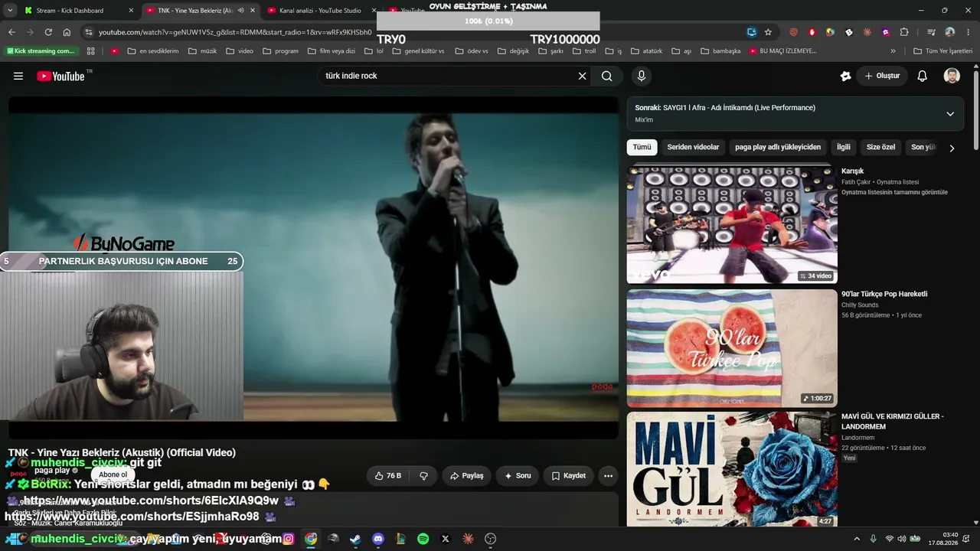Open Chrome profile avatar in toolbar
980x551 pixels.
coord(949,32)
